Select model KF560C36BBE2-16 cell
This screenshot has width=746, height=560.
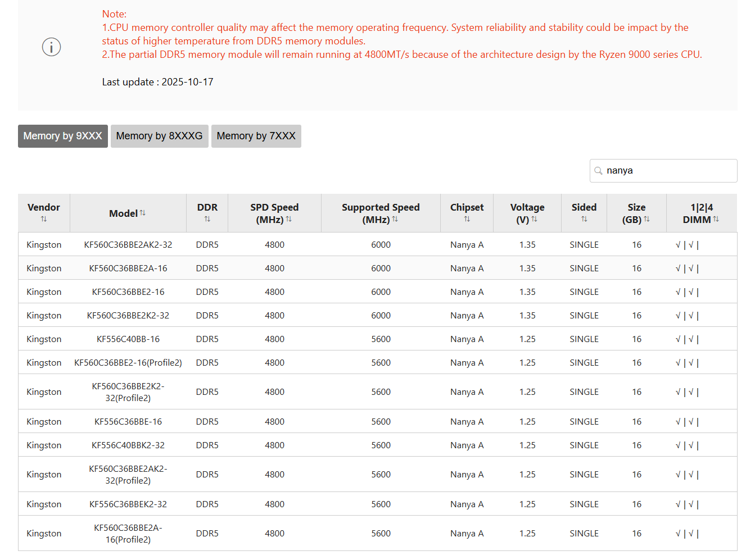click(x=128, y=292)
